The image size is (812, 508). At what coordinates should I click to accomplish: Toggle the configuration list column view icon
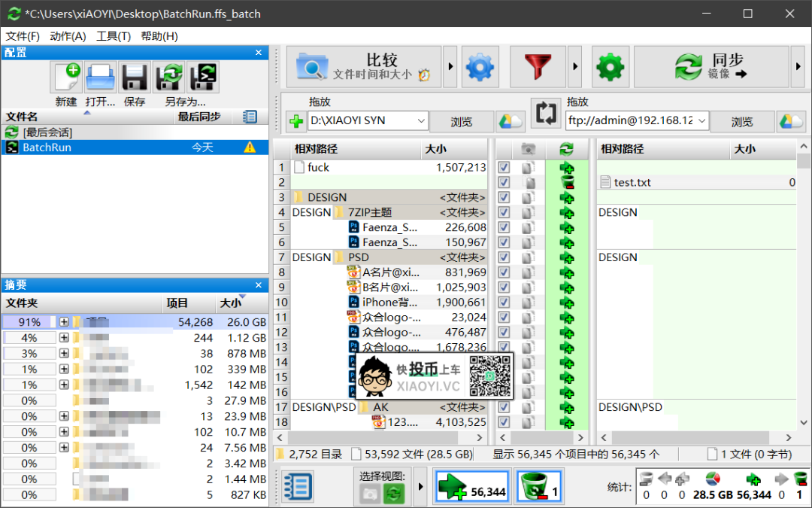coord(250,117)
